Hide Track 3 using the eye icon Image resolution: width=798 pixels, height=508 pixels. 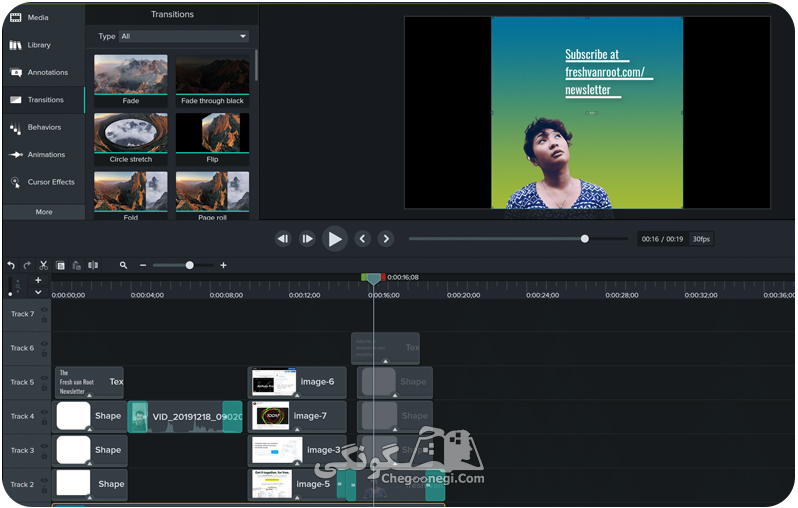pos(44,446)
